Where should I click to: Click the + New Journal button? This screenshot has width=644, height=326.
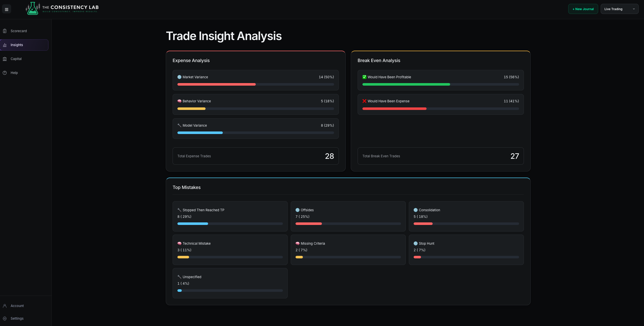coord(583,9)
